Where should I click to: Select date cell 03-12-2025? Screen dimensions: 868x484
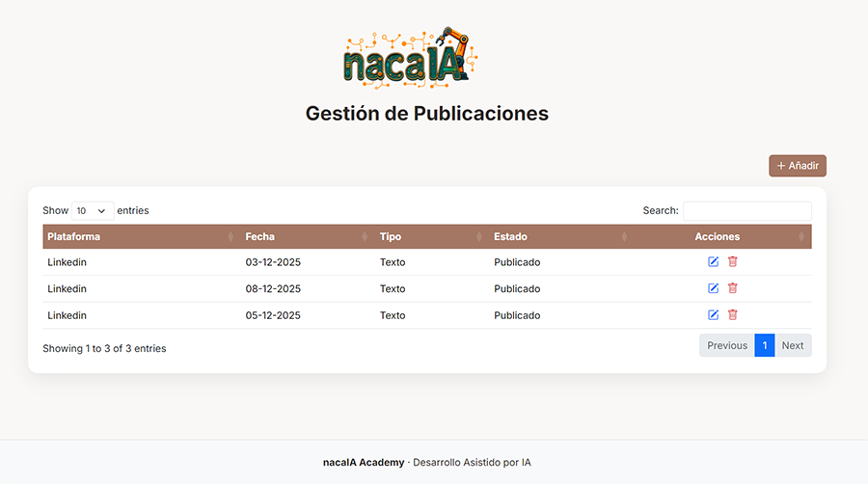(273, 262)
